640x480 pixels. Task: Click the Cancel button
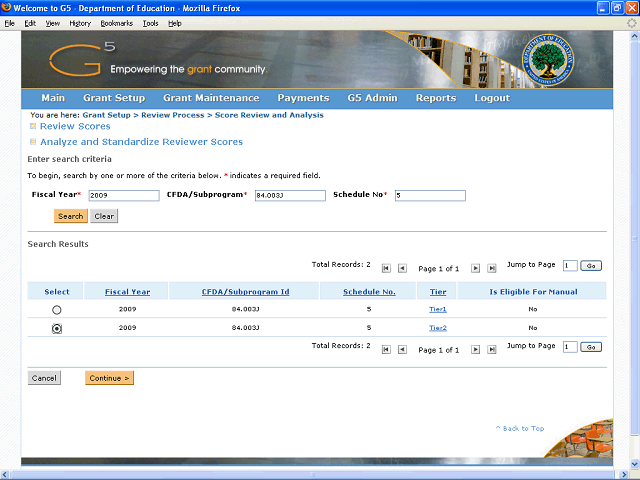click(44, 378)
